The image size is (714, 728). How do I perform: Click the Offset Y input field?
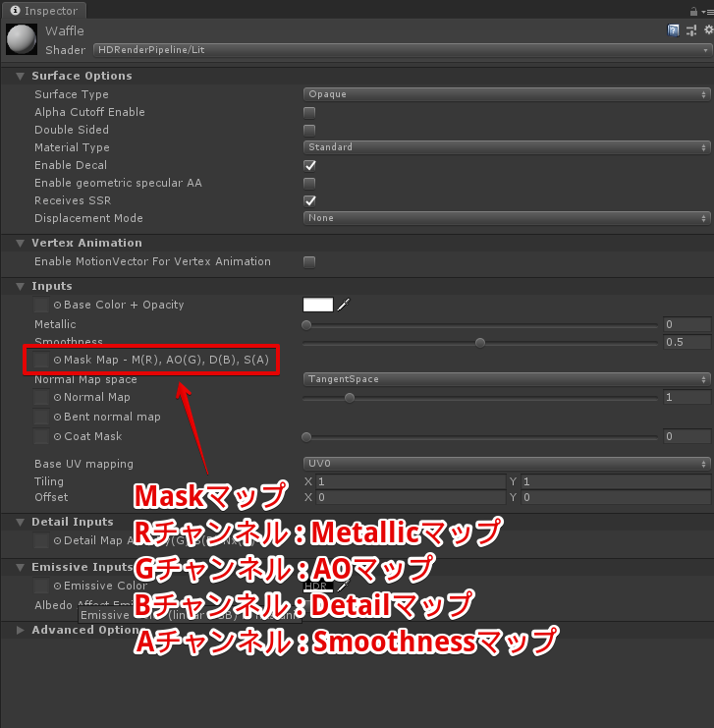click(617, 498)
